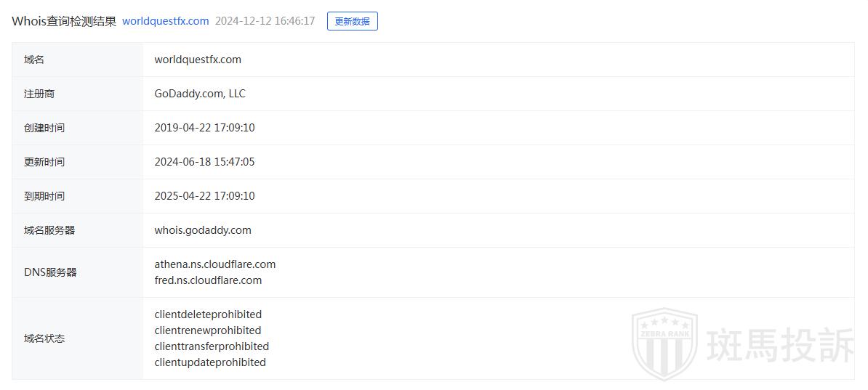The image size is (868, 390).
Task: Click the 斑馬投訴 watermark text
Action: tap(780, 345)
